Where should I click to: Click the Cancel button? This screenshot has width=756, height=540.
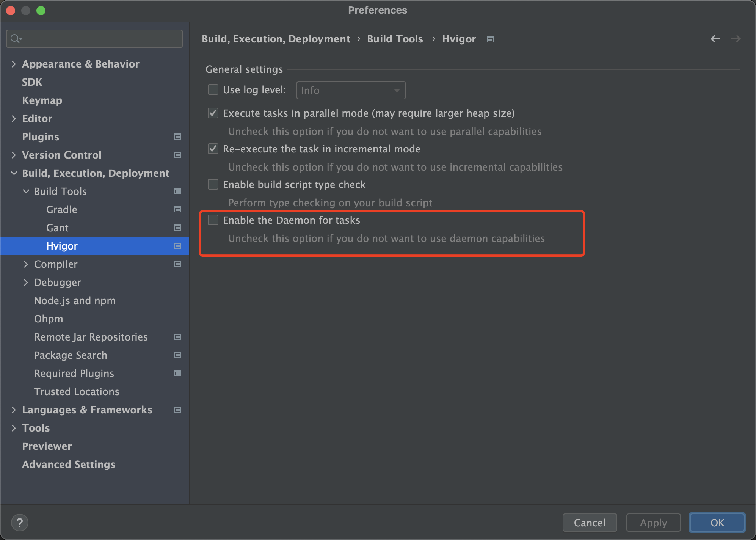click(x=590, y=523)
